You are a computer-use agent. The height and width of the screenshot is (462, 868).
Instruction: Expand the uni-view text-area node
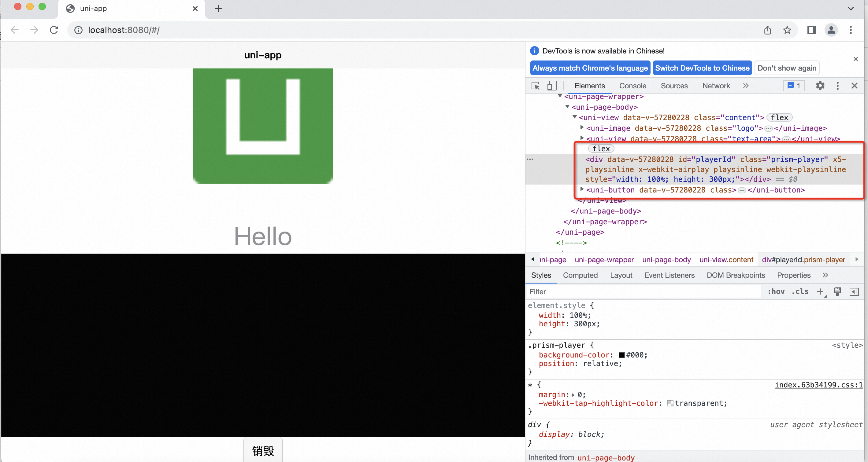pyautogui.click(x=582, y=138)
